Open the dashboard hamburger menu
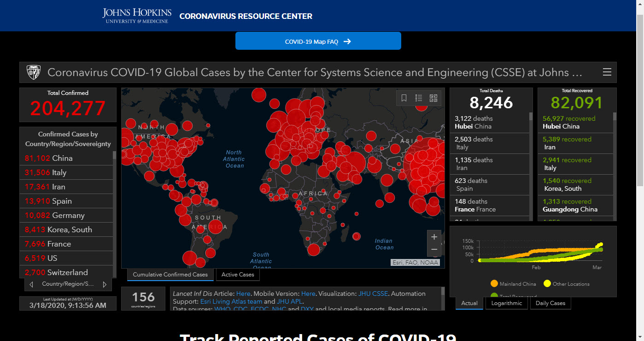The width and height of the screenshot is (644, 341). point(607,72)
